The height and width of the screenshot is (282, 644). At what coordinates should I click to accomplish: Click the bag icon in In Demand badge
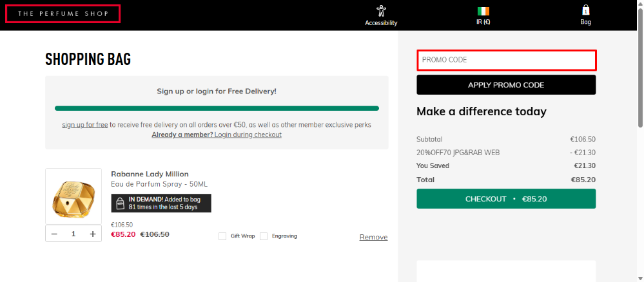(119, 203)
